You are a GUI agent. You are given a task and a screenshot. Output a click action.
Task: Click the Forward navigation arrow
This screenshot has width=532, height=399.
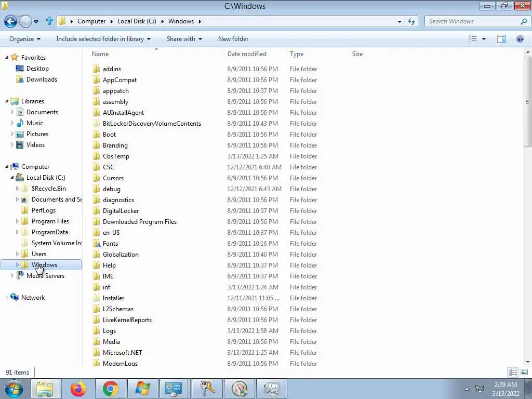click(25, 21)
